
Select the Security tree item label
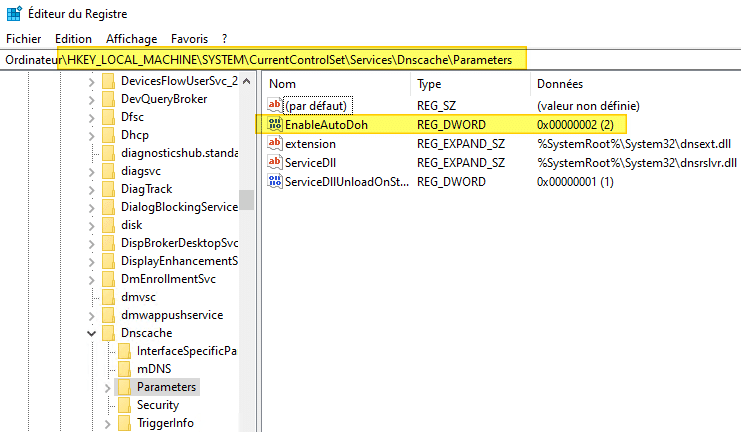tap(158, 405)
